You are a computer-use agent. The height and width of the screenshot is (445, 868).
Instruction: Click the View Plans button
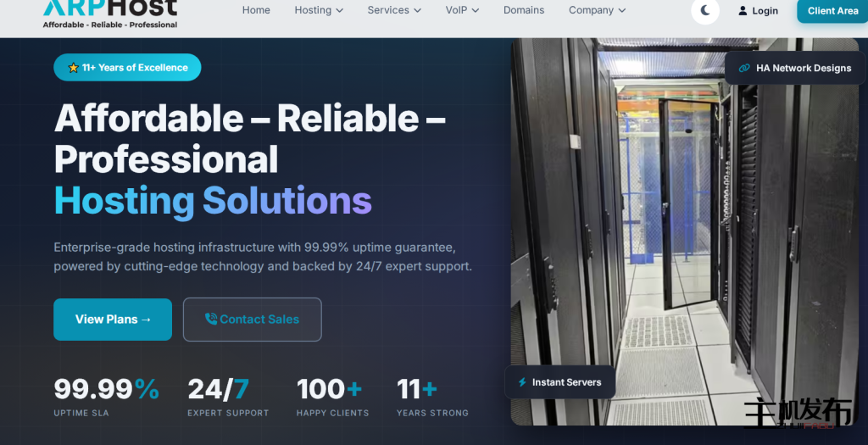pyautogui.click(x=113, y=320)
